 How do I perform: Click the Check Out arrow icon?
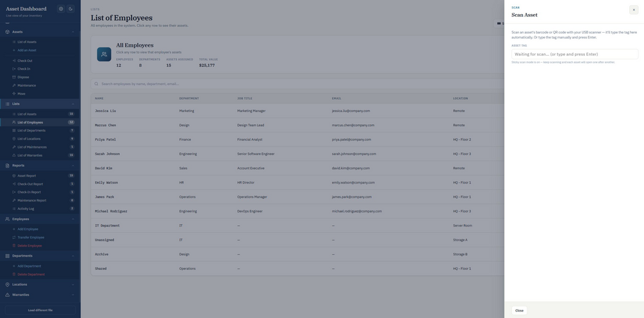[14, 61]
